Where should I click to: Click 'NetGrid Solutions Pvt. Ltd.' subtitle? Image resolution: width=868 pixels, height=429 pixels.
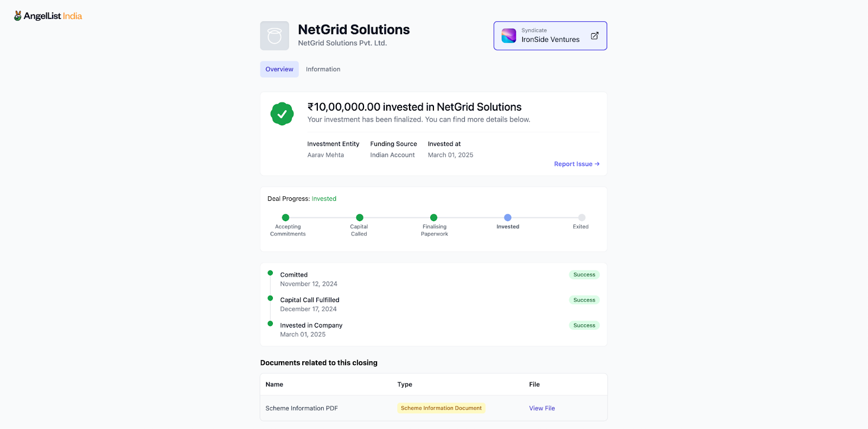point(342,43)
